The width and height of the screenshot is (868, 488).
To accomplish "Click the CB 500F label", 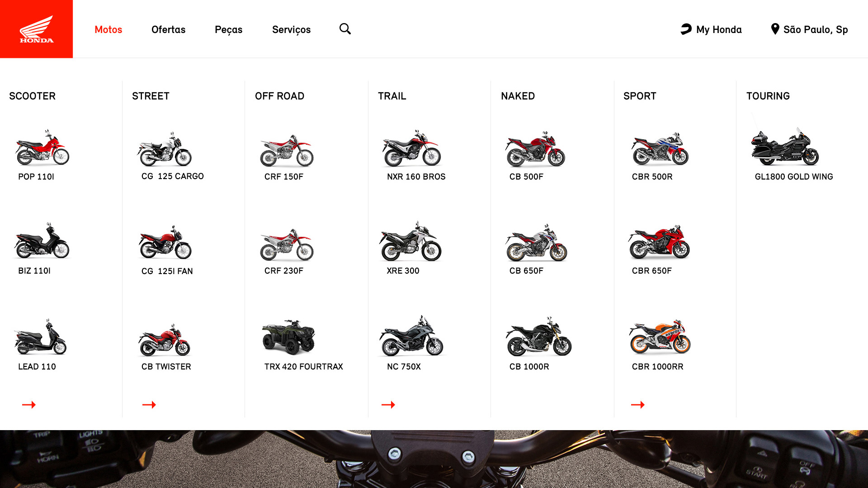I will (x=527, y=177).
